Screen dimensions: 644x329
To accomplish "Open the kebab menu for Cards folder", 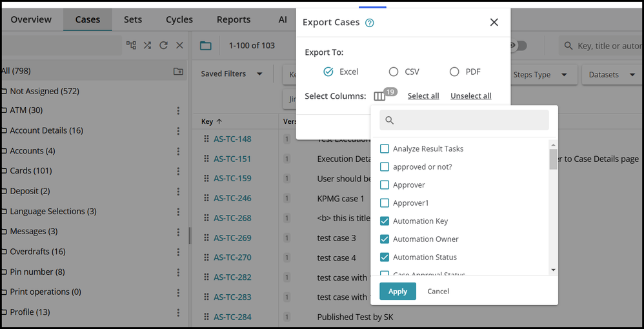I will click(178, 171).
